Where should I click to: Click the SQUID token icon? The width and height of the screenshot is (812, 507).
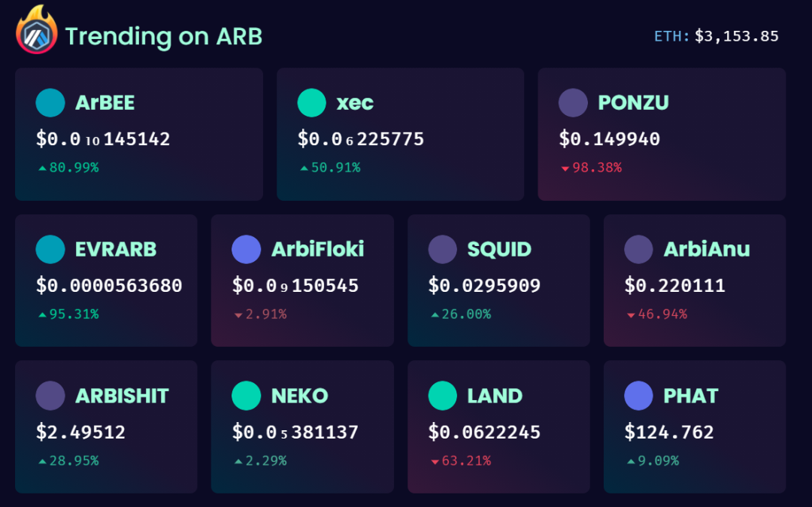(443, 249)
